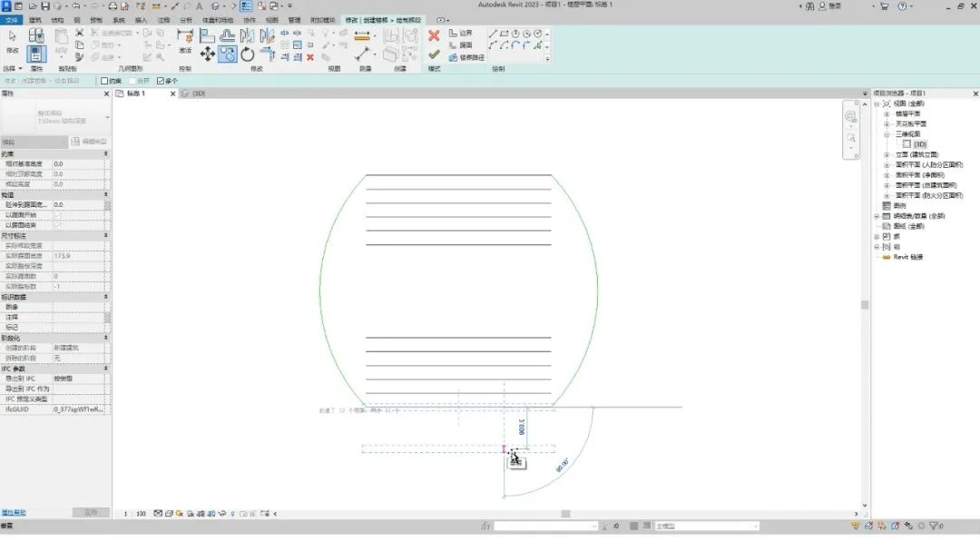Collapse the 三维视图 tree node
This screenshot has height=552, width=980.
pyautogui.click(x=887, y=134)
